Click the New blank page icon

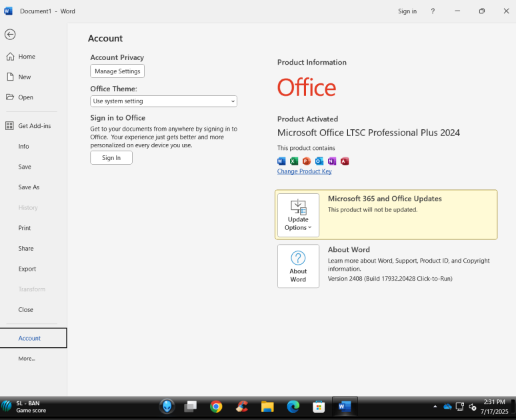[10, 77]
